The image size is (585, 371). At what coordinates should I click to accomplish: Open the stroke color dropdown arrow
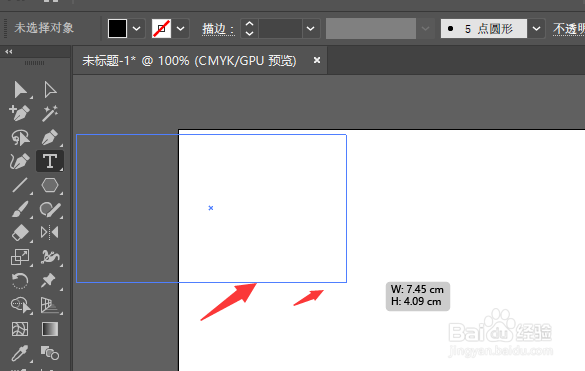click(181, 28)
